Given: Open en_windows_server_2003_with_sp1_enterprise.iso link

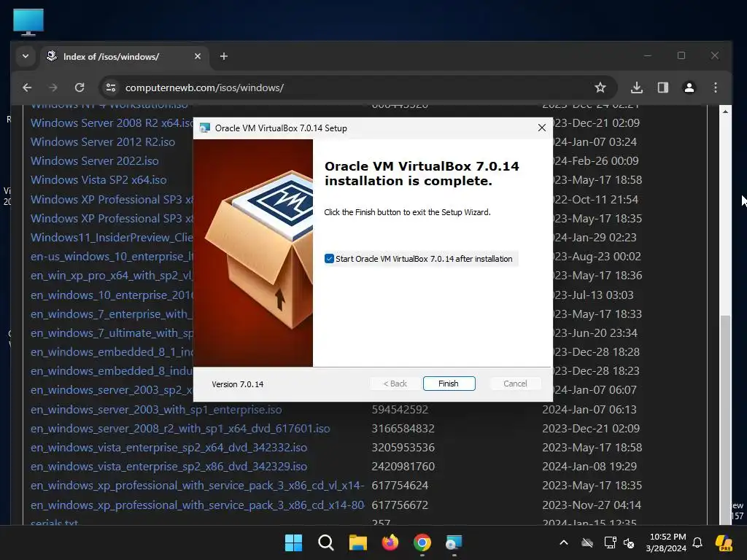Looking at the screenshot, I should [156, 410].
